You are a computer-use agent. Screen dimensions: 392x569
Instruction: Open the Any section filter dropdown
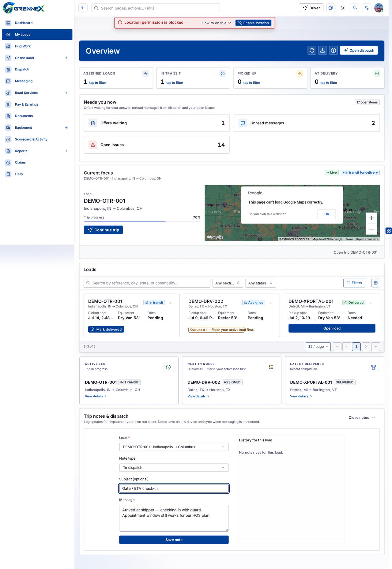[228, 283]
